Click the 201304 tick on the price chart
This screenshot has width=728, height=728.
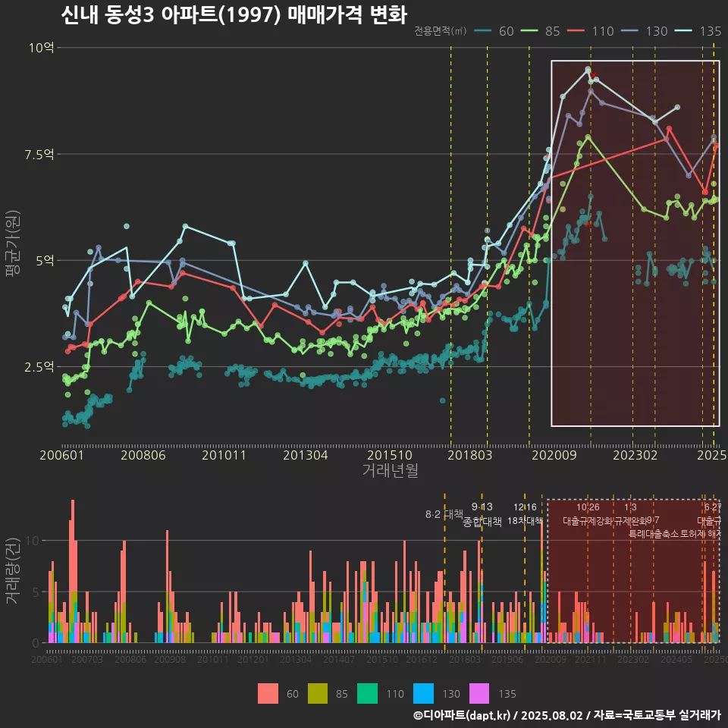point(306,455)
